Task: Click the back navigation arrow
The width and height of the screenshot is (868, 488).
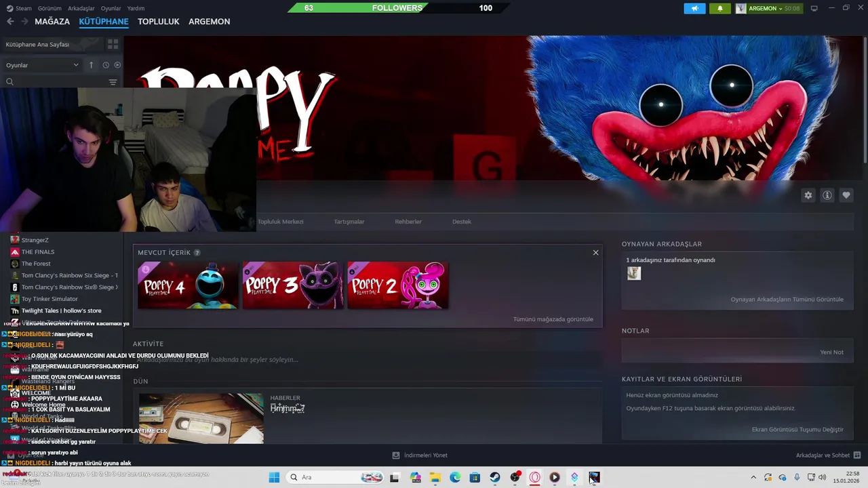Action: pos(10,22)
